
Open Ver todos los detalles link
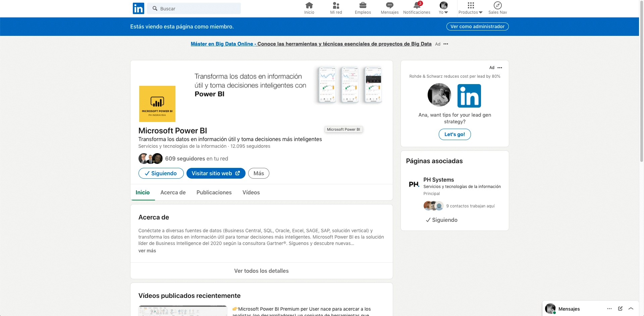click(x=261, y=271)
